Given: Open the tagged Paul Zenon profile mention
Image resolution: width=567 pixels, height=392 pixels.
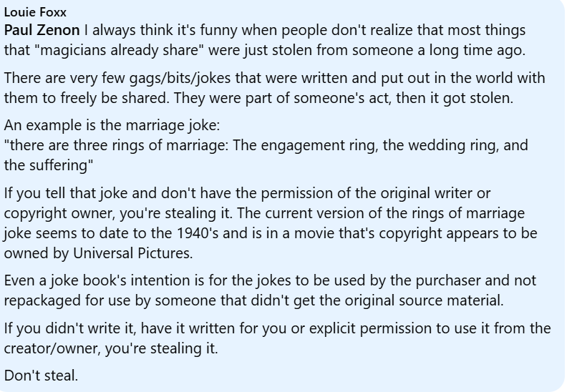Looking at the screenshot, I should [x=42, y=30].
